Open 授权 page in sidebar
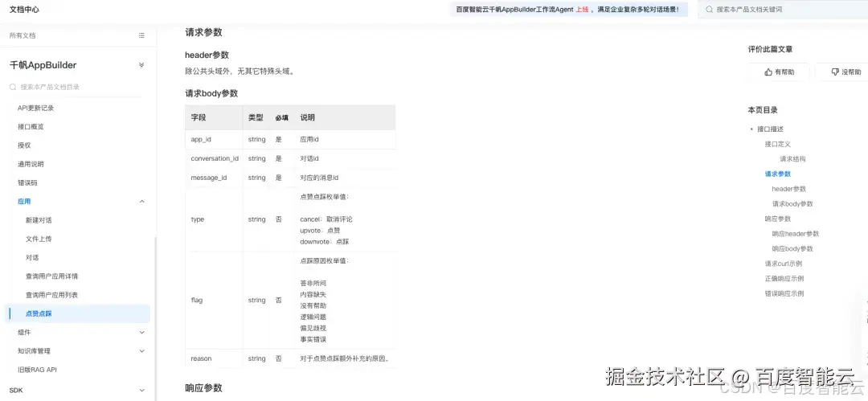Viewport: 868px width, 401px height. (x=24, y=145)
